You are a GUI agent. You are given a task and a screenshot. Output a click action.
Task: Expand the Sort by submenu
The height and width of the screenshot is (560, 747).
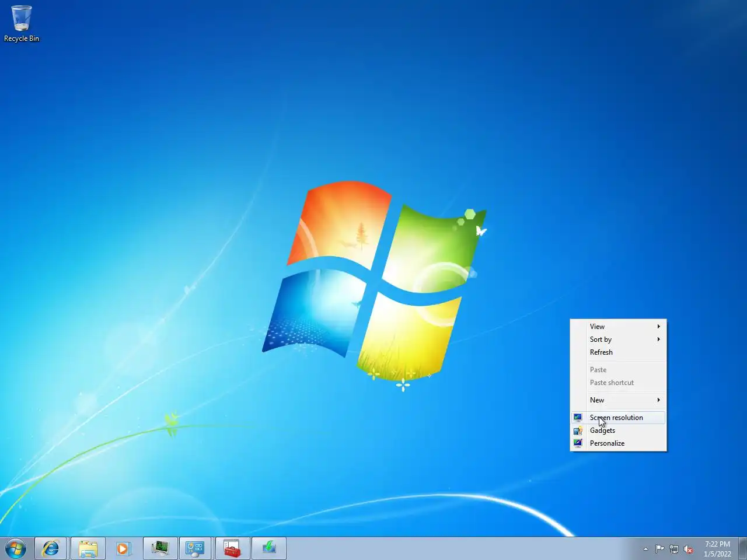[x=618, y=339]
